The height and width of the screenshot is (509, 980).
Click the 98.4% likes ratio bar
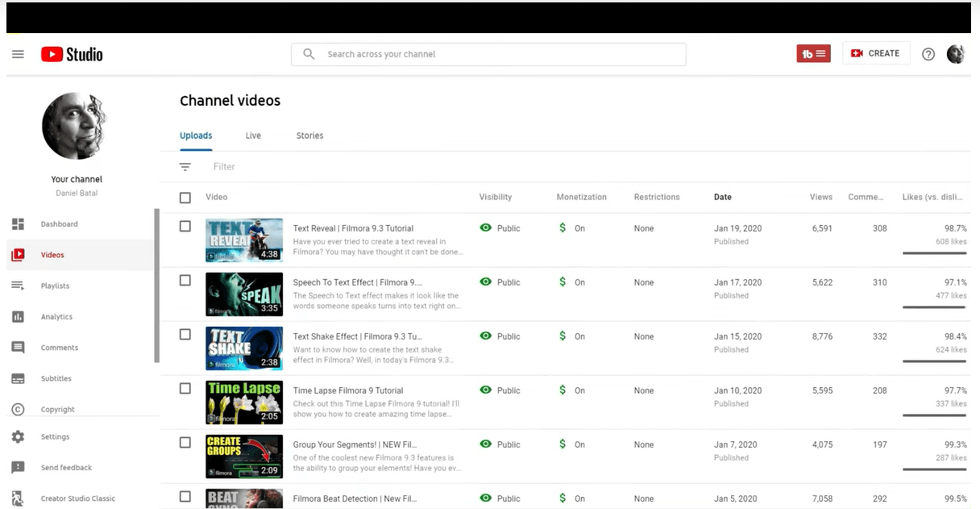(935, 361)
